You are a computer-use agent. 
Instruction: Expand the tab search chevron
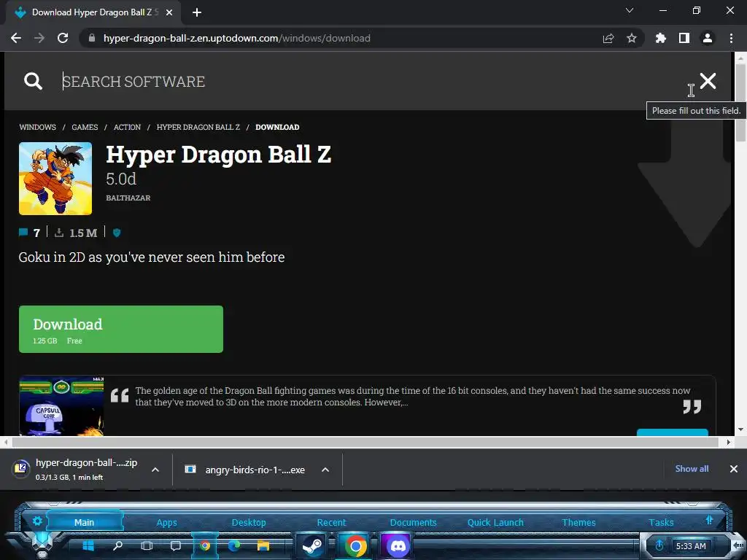pos(630,10)
